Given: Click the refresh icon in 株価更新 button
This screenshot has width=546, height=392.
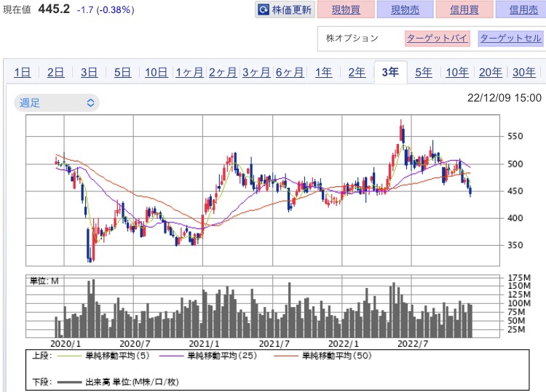Looking at the screenshot, I should pos(264,9).
